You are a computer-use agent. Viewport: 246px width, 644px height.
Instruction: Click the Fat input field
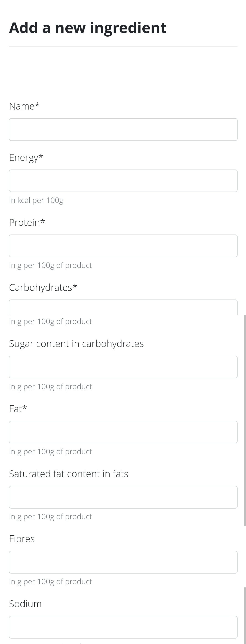tap(123, 432)
